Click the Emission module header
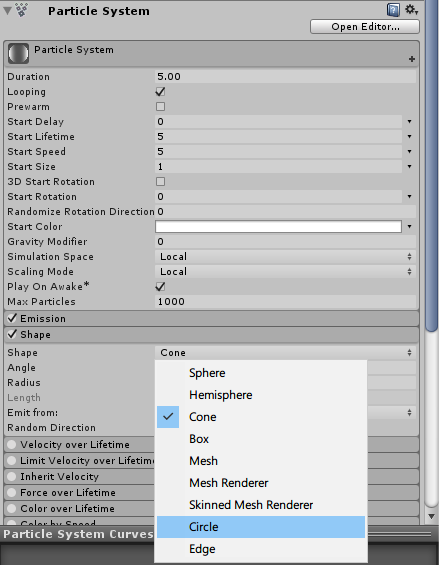Screen dimensions: 439x565 (212, 319)
